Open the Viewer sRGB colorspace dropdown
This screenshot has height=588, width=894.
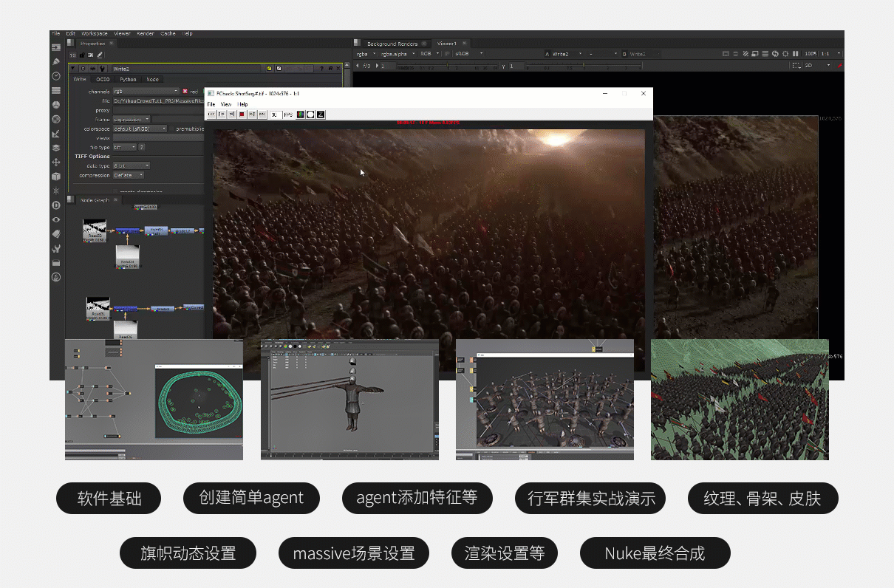tap(468, 54)
